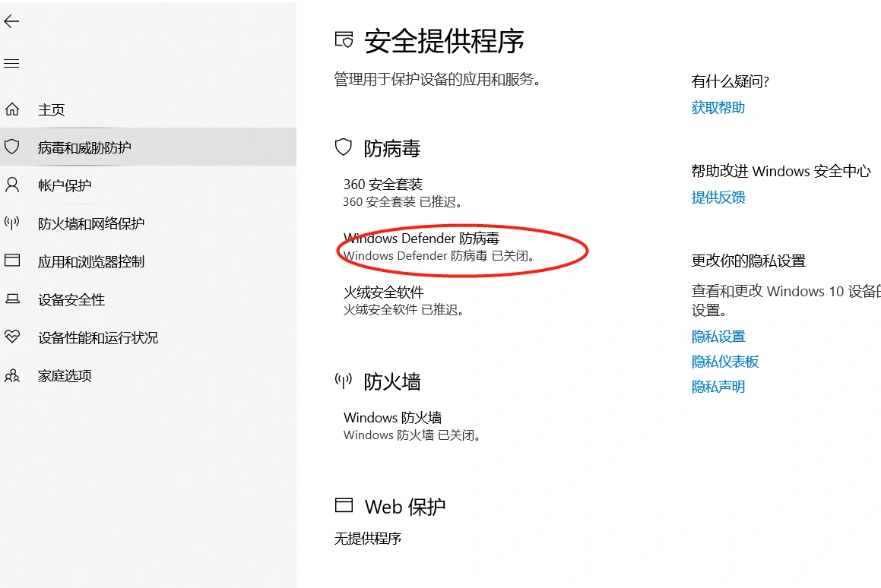Click the shield icon for 病毒和威胁防护

click(11, 147)
